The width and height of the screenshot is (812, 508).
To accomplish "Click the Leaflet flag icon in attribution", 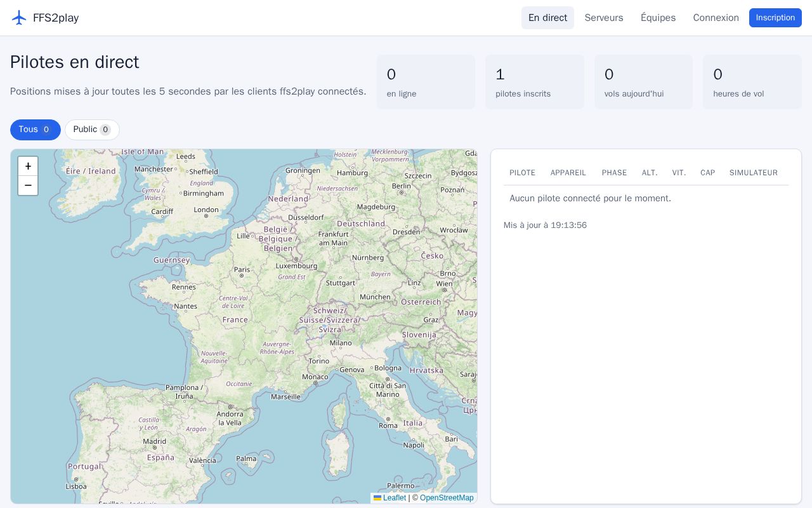I will [377, 498].
